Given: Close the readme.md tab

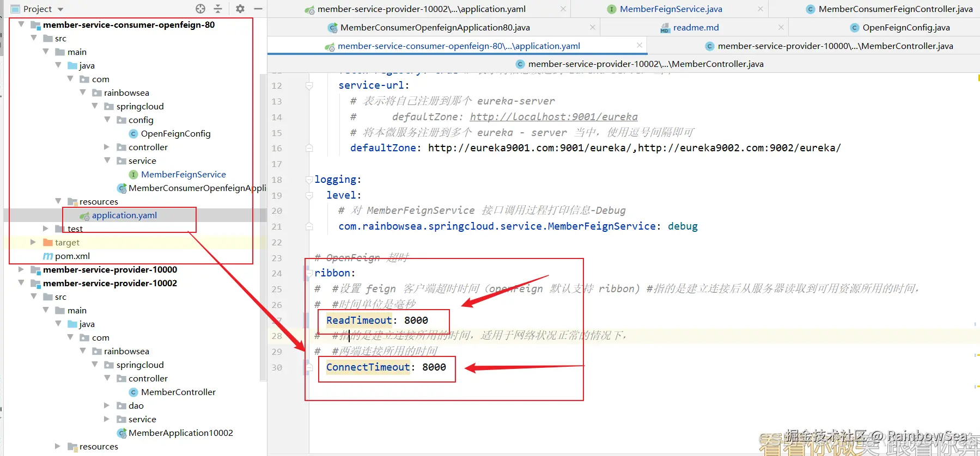Looking at the screenshot, I should 781,27.
